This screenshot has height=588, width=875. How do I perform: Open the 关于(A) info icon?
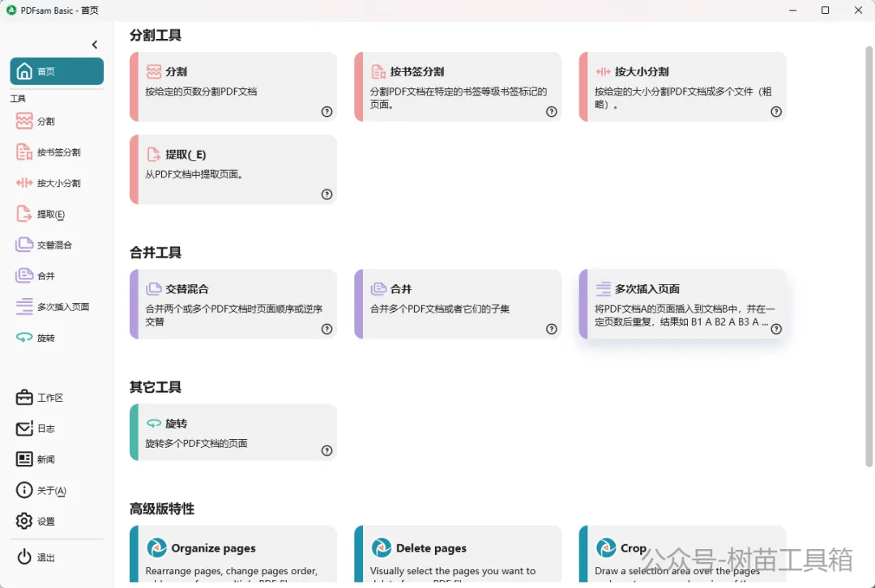coord(24,490)
